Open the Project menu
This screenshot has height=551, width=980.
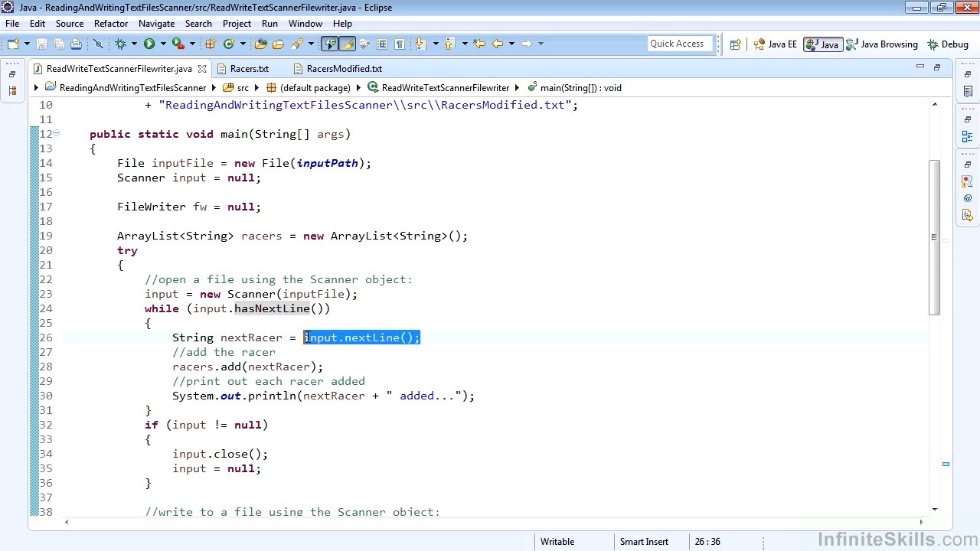pyautogui.click(x=237, y=24)
